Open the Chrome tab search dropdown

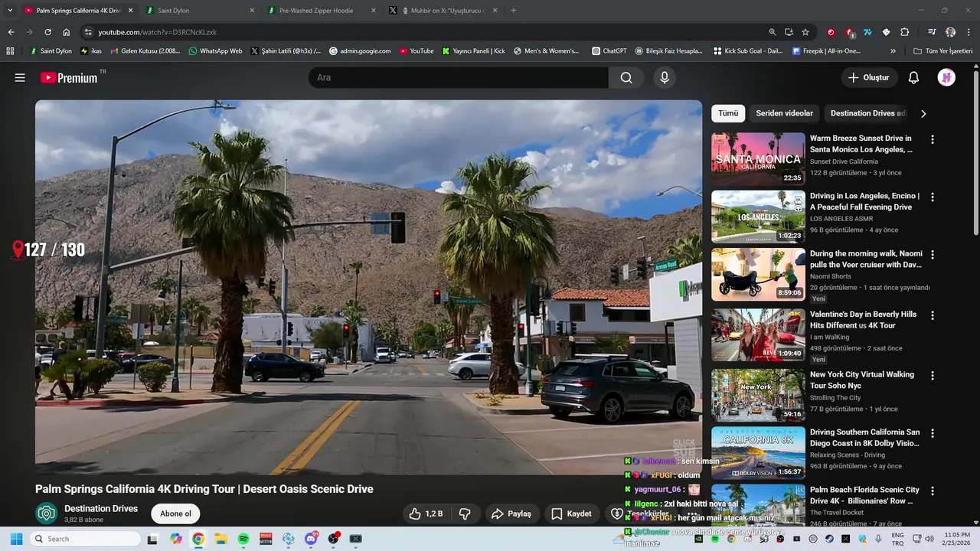10,11
